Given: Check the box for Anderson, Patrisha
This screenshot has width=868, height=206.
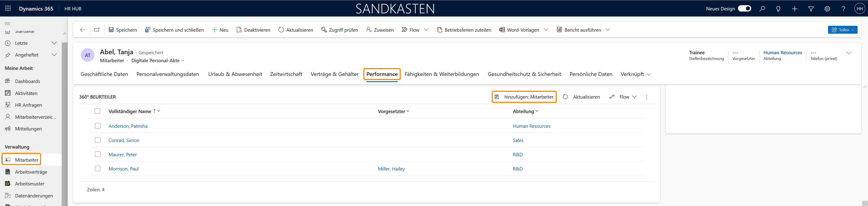Looking at the screenshot, I should (x=98, y=126).
